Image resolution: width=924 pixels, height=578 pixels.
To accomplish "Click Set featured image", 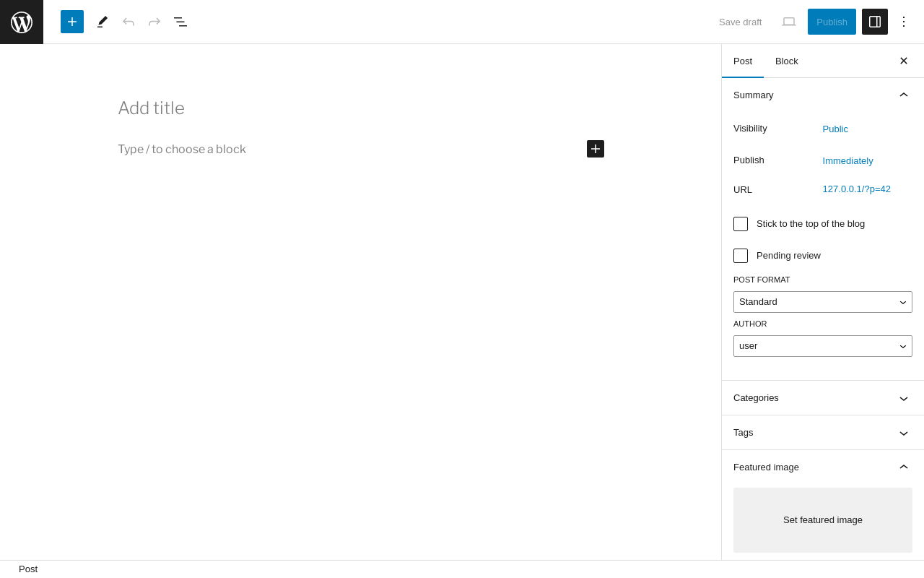I will [823, 520].
